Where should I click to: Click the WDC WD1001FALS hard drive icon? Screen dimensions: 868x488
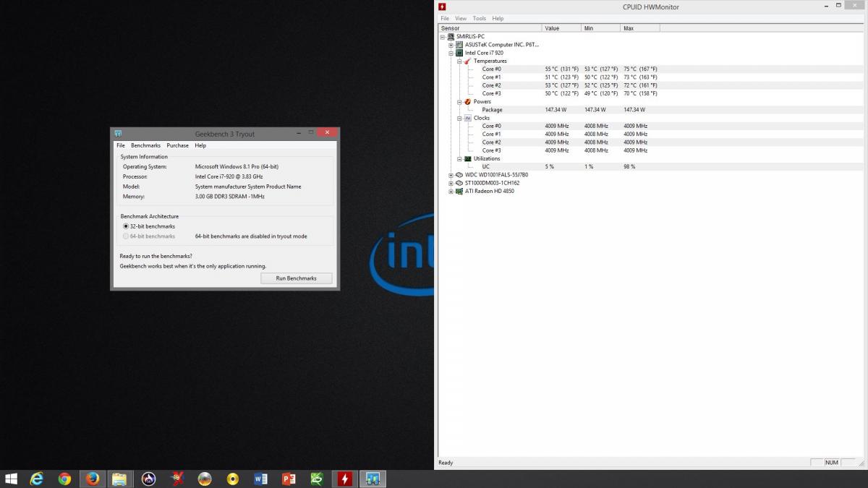(459, 174)
